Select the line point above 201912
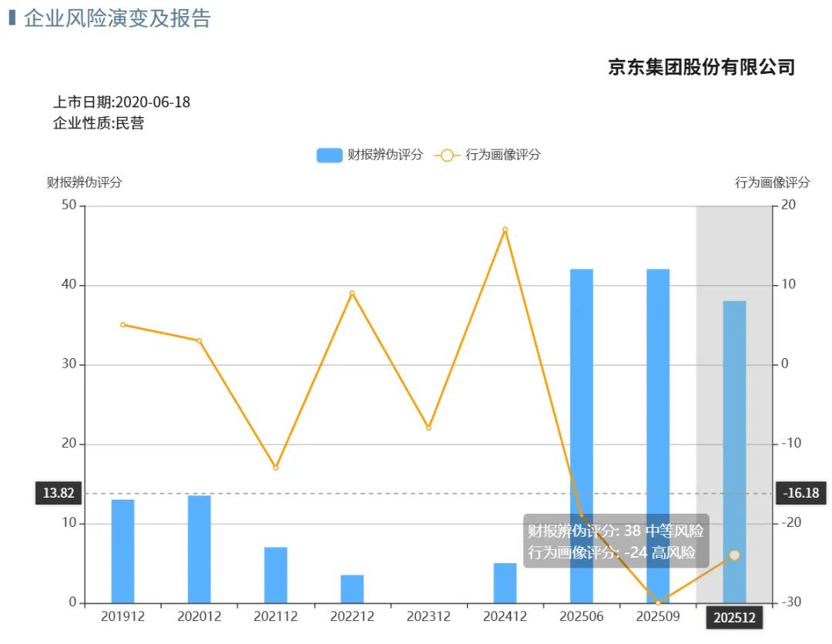832x644 pixels. [122, 324]
